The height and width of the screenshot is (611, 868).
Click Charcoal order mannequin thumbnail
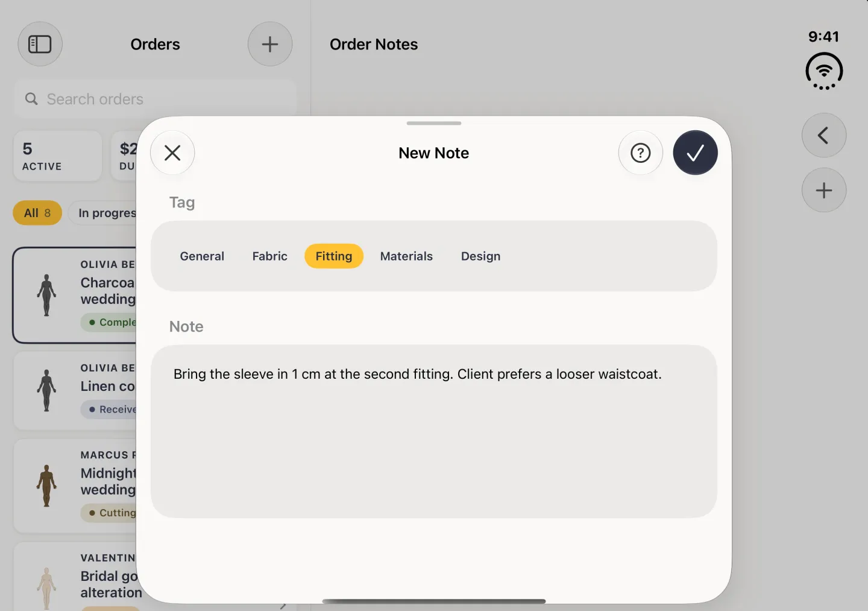click(x=46, y=295)
